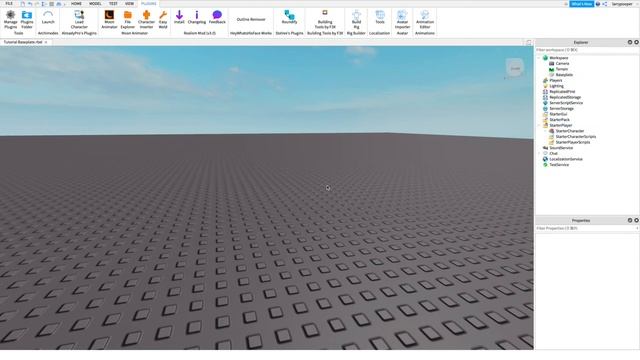640x360 pixels.
Task: Click the Roundify plugin
Action: point(289,17)
